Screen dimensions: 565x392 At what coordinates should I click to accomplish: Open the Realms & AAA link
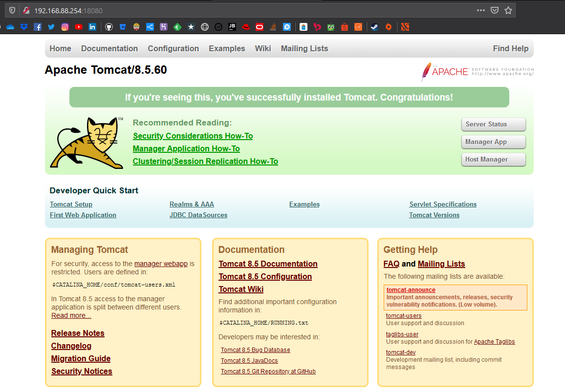coord(192,204)
